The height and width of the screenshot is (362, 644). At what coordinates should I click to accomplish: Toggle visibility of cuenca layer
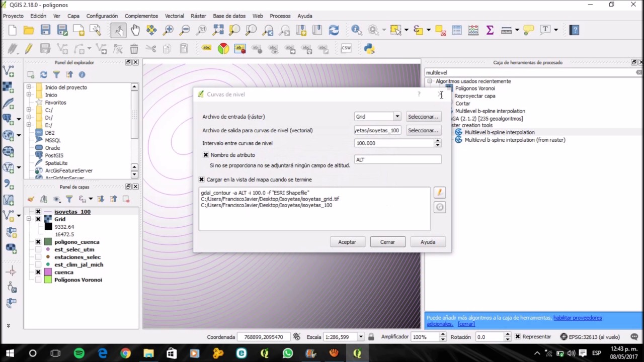(x=38, y=272)
